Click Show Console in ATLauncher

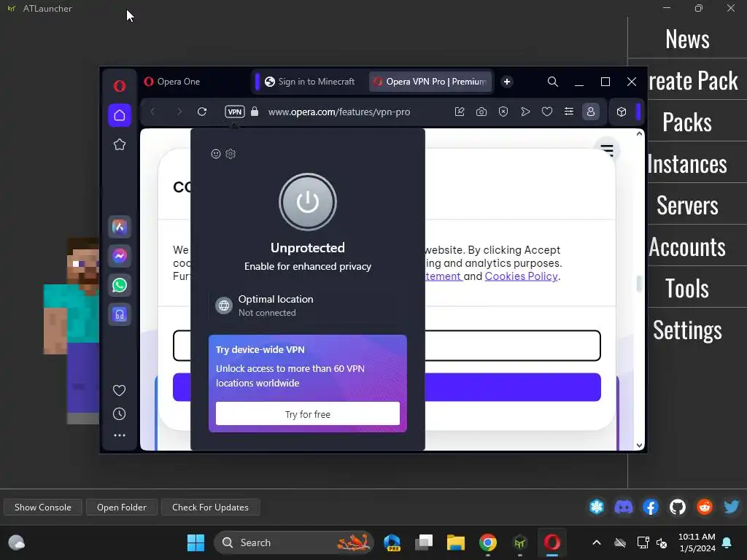point(43,507)
